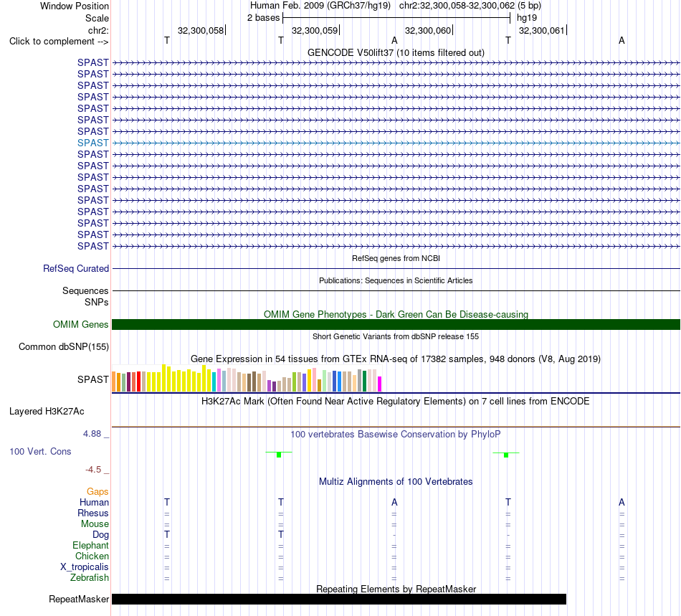Click 'Multiz Alignments of 100 Vertebrates' title

pyautogui.click(x=396, y=481)
